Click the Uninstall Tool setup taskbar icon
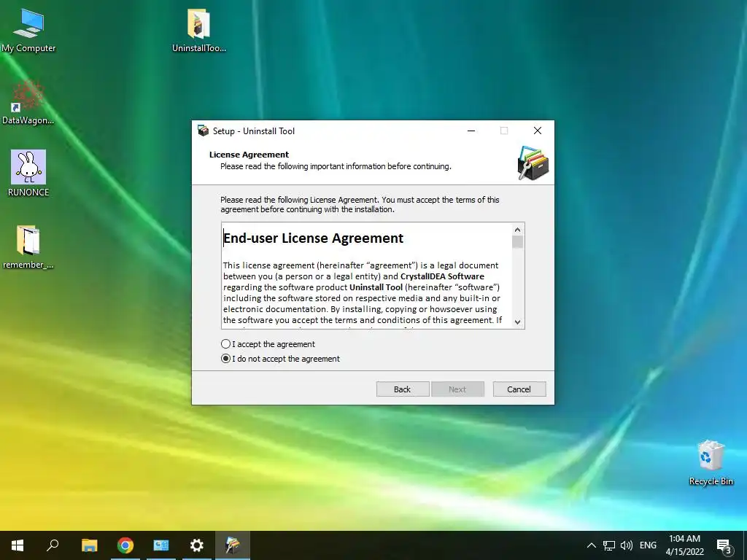This screenshot has width=747, height=560. (233, 545)
